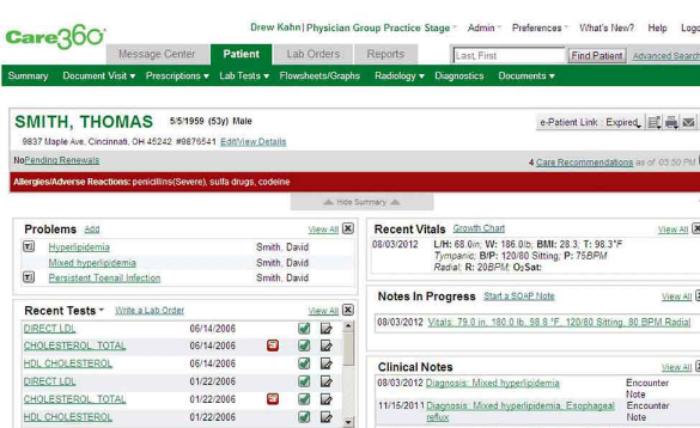The image size is (700, 428).
Task: Open Flowsheets/Graphs menu item
Action: coord(320,76)
